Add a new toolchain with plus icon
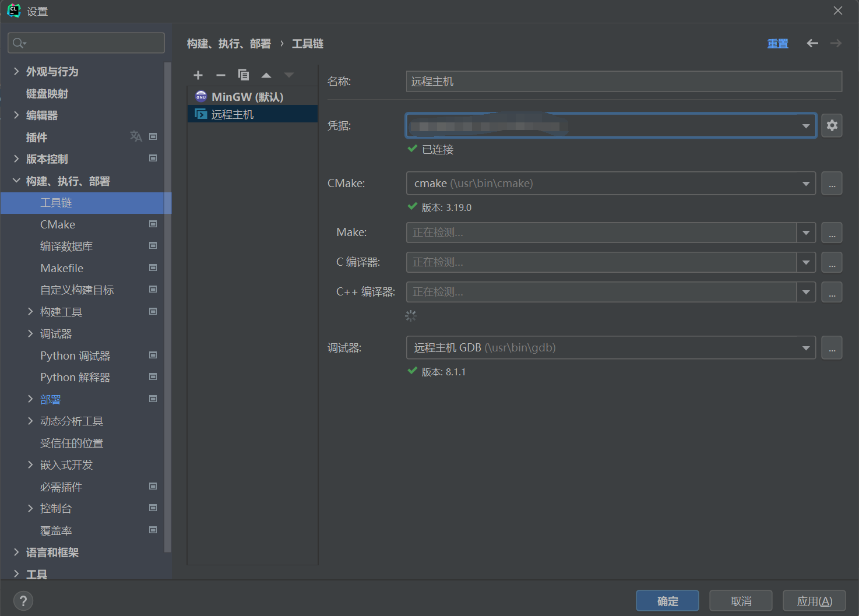This screenshot has width=859, height=616. (198, 75)
